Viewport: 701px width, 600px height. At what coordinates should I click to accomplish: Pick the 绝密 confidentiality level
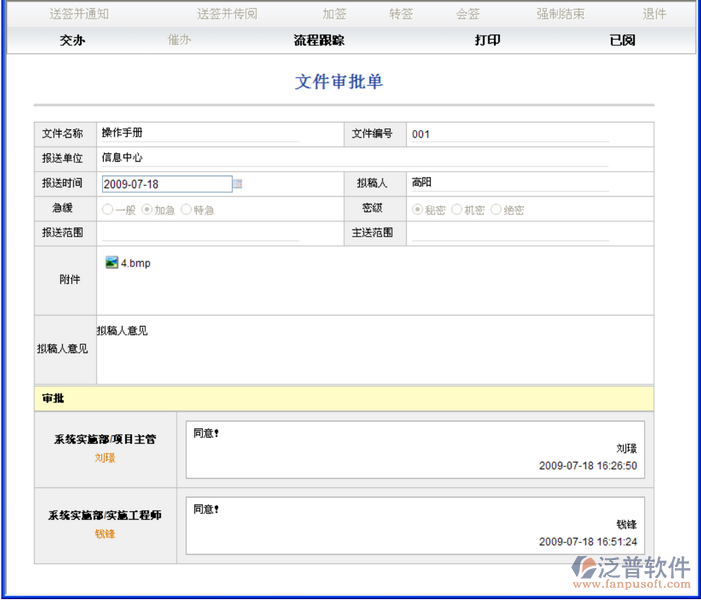pyautogui.click(x=496, y=210)
